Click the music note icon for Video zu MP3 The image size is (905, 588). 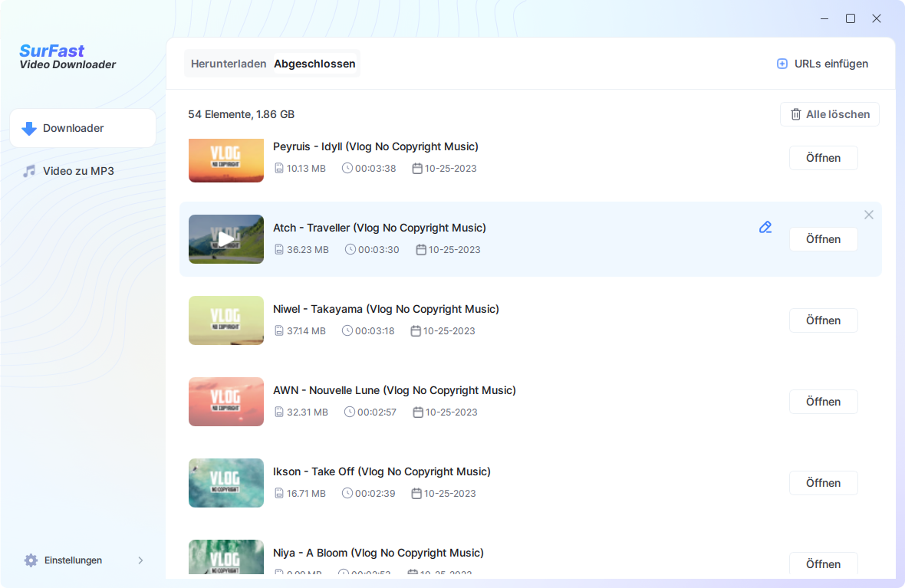click(29, 171)
